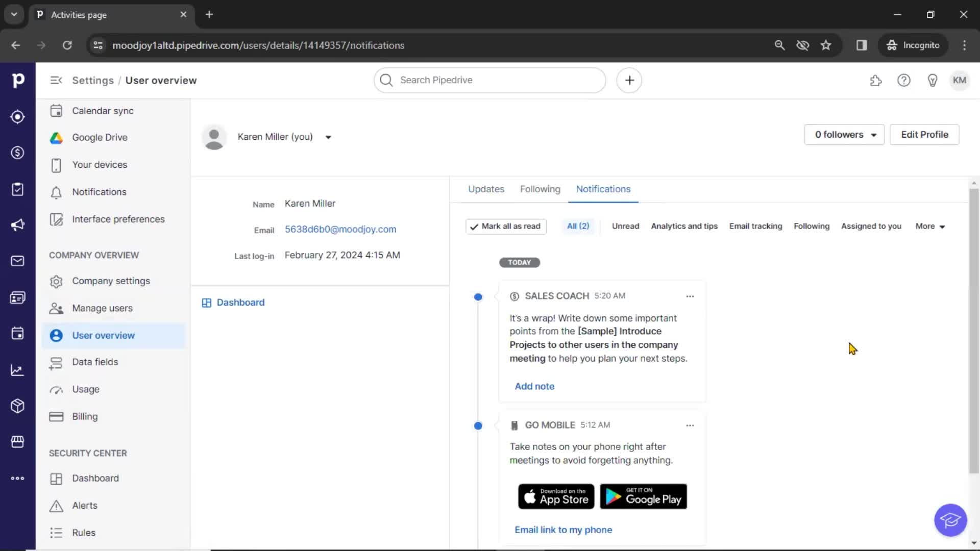Open Sales Coach notification options menu
The image size is (980, 551).
click(690, 295)
